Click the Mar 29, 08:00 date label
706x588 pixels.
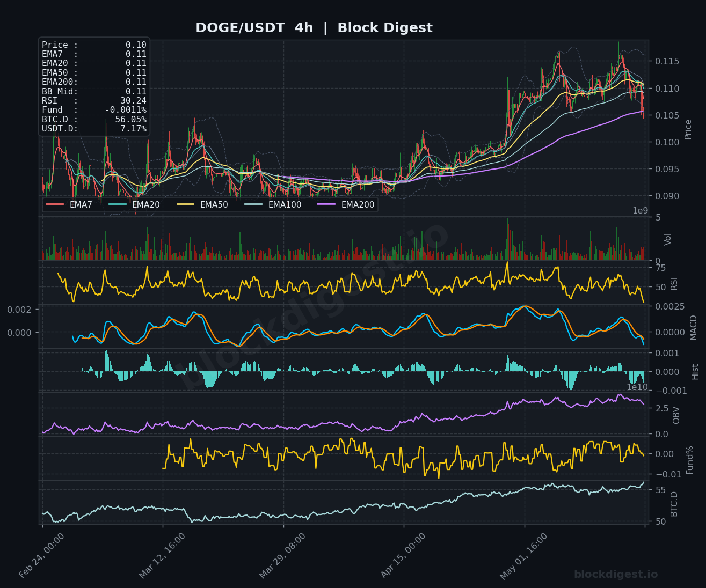pyautogui.click(x=282, y=556)
